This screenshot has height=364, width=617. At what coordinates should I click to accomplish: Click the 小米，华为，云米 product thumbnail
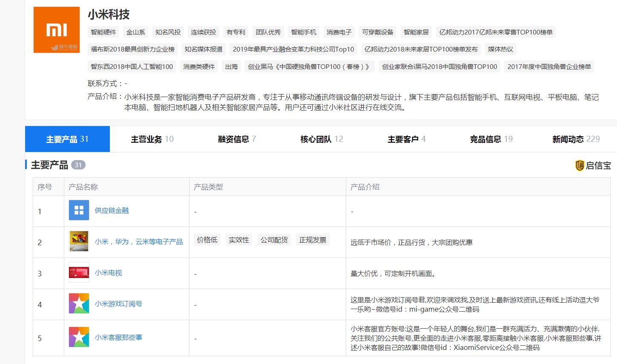point(78,241)
